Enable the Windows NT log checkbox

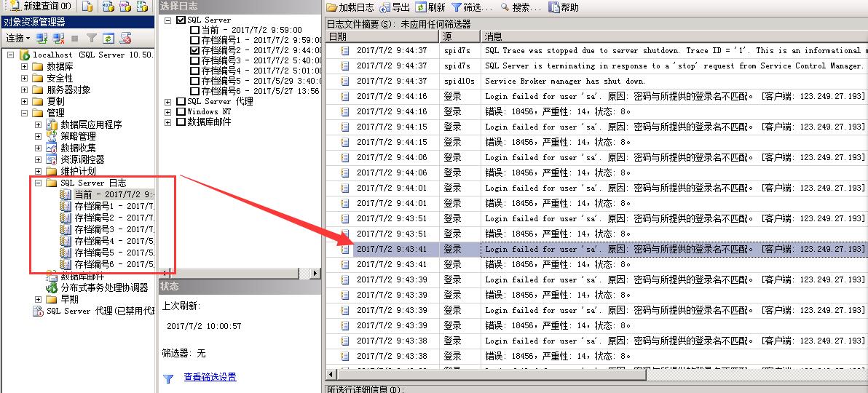pos(181,112)
